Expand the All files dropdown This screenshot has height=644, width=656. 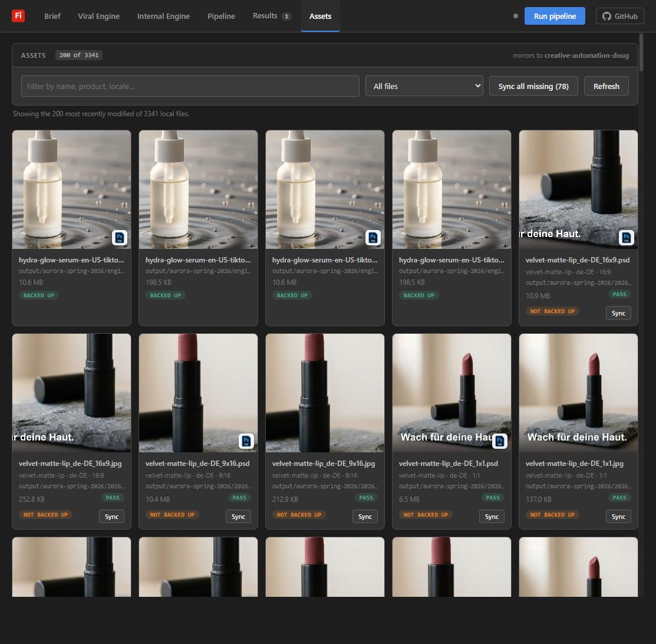(424, 86)
